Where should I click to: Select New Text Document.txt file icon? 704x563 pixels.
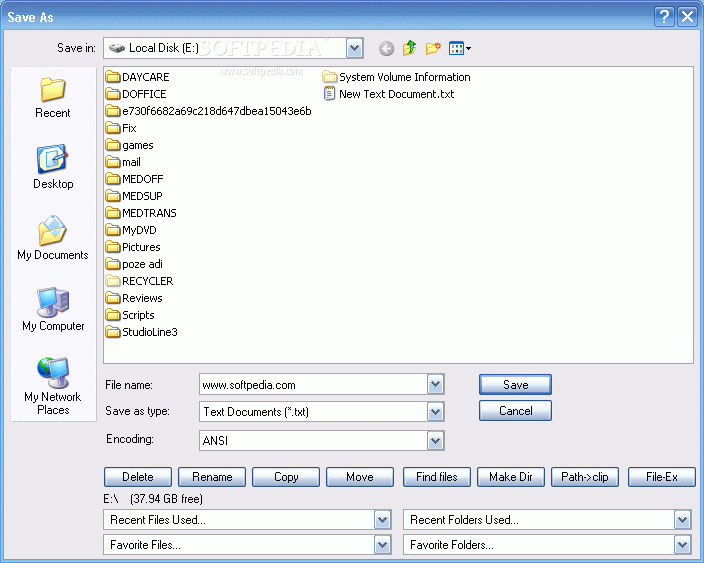click(330, 94)
